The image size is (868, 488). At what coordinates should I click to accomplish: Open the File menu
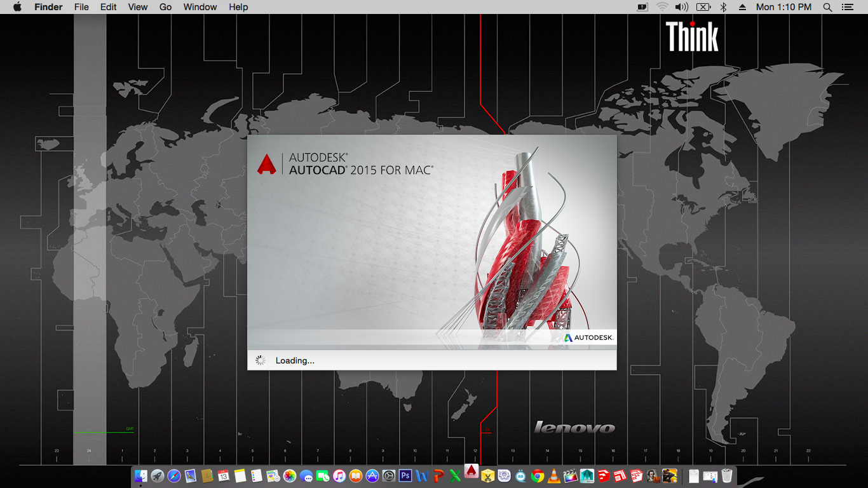coord(81,7)
